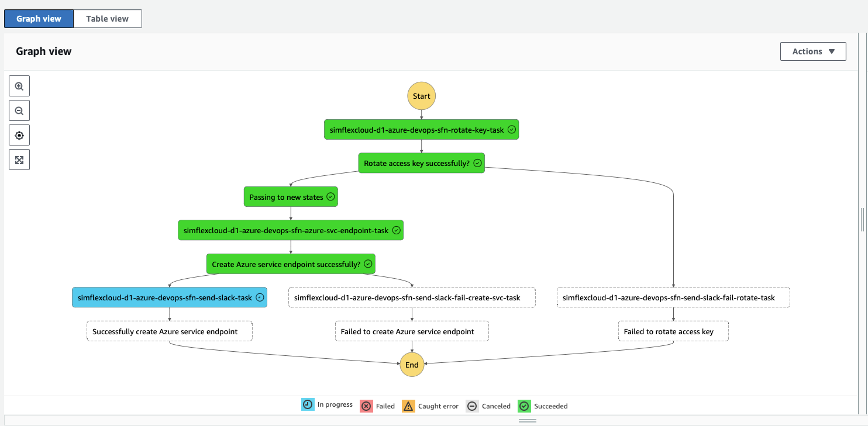Click the vertical panel resize handle at right edge

tap(862, 219)
